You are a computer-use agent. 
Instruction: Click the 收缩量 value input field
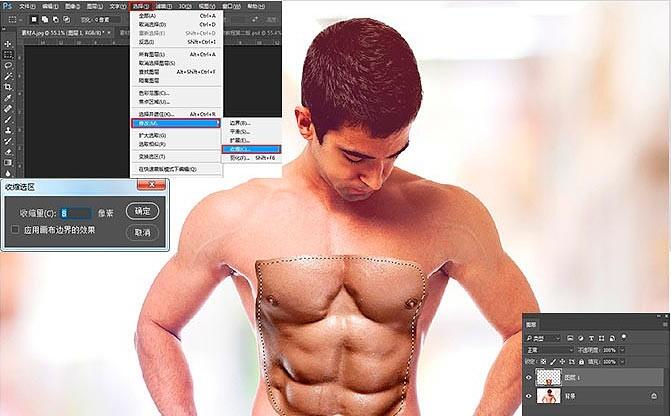pyautogui.click(x=75, y=213)
